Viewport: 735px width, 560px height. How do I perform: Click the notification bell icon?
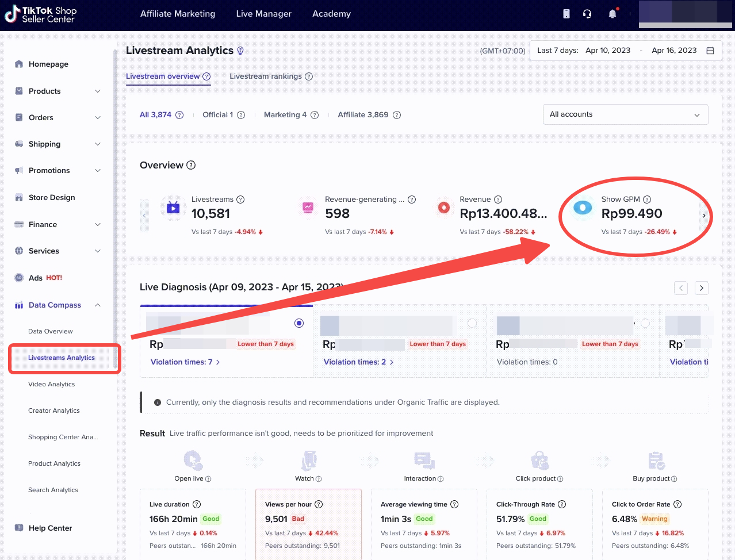612,14
